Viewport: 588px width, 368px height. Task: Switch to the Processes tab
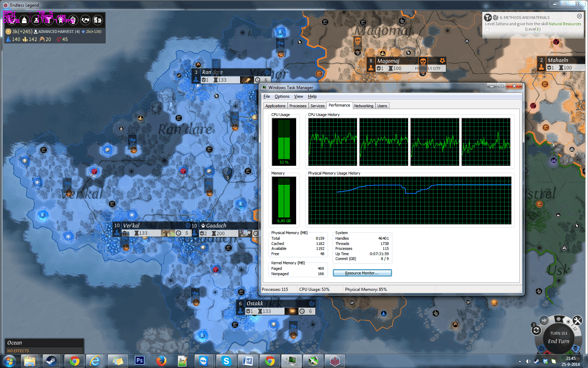click(x=298, y=106)
